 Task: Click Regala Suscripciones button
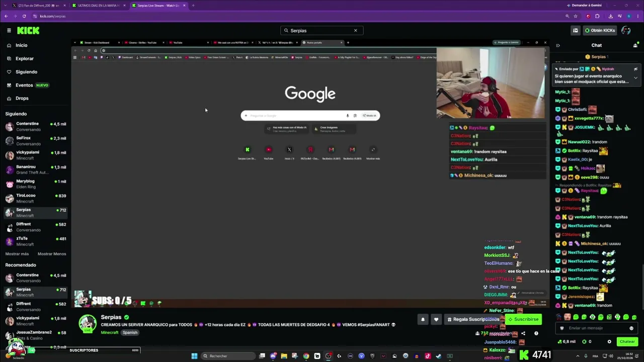click(473, 319)
